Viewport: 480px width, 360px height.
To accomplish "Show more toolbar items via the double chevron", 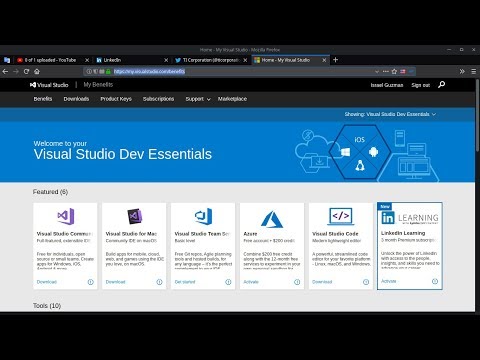I will point(462,71).
